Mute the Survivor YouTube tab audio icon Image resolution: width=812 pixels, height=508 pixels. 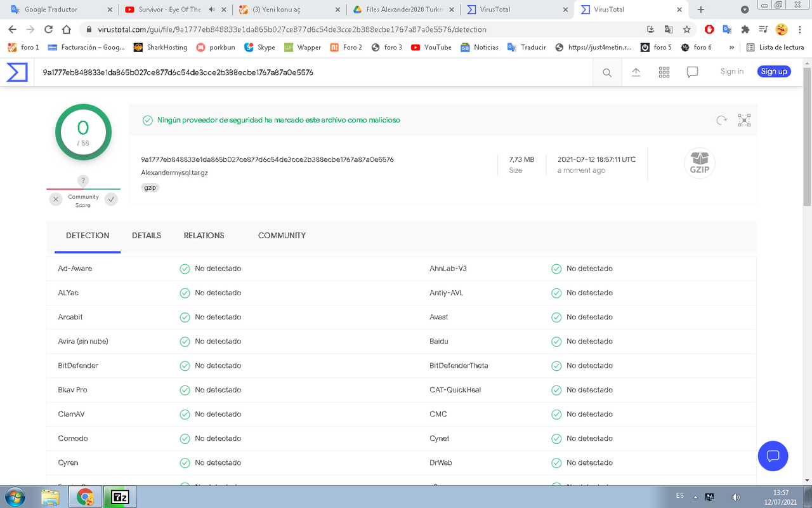(211, 10)
